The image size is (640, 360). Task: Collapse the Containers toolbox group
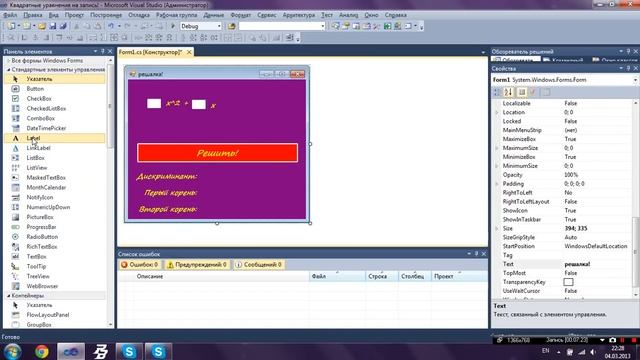pyautogui.click(x=9, y=296)
